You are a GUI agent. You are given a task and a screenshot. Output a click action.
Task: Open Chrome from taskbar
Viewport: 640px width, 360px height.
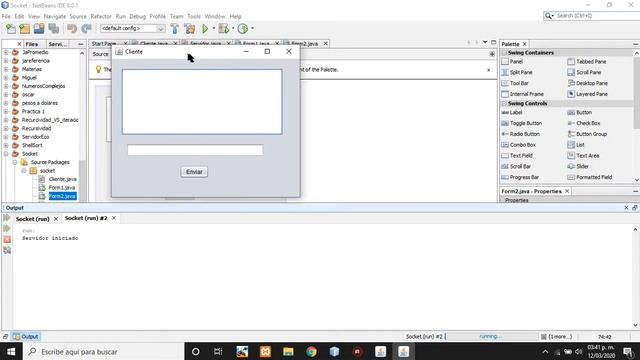(311, 351)
